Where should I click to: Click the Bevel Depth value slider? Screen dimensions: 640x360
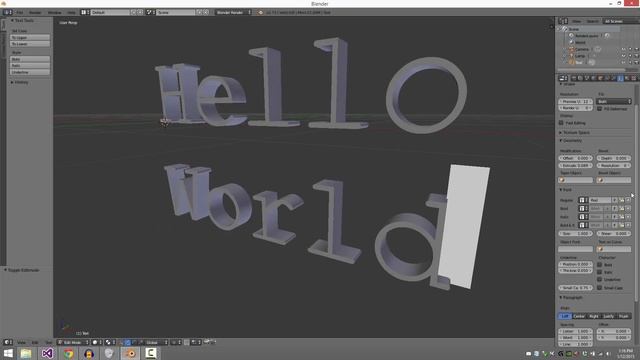[614, 158]
